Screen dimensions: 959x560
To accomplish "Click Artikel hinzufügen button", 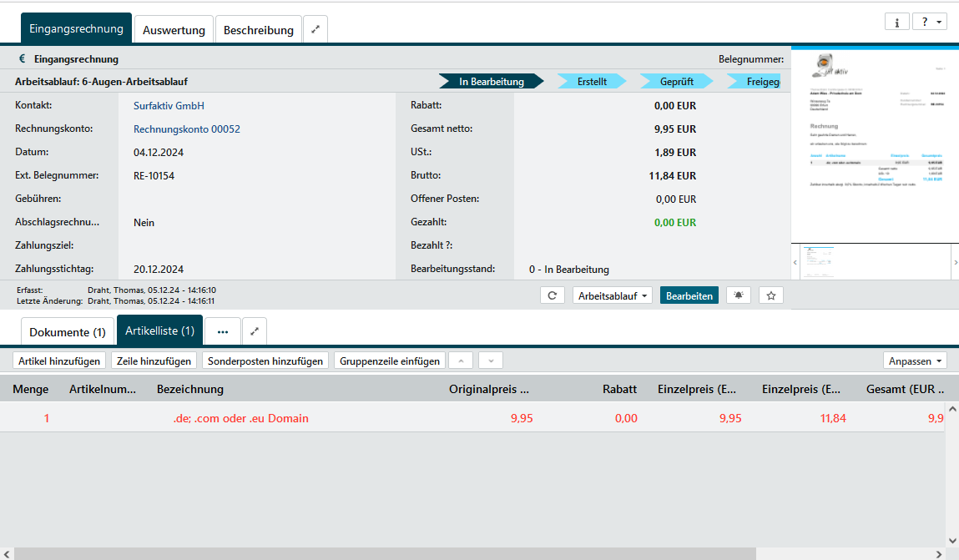I will click(x=59, y=361).
